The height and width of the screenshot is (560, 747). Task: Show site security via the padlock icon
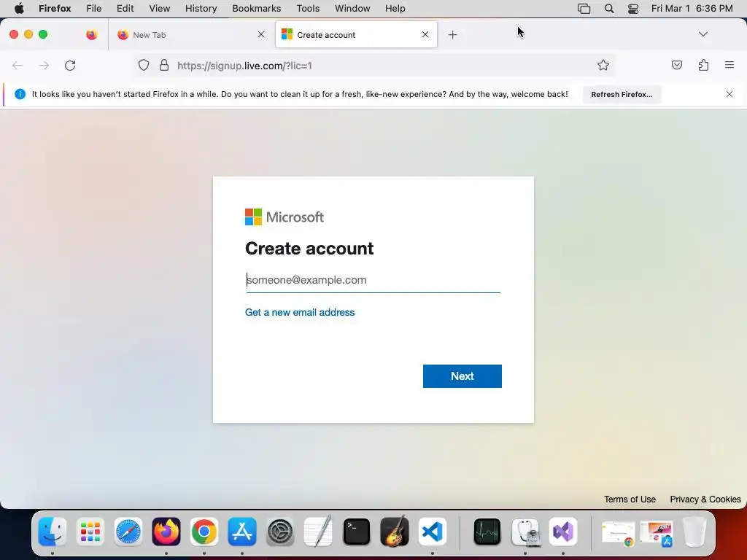tap(164, 65)
